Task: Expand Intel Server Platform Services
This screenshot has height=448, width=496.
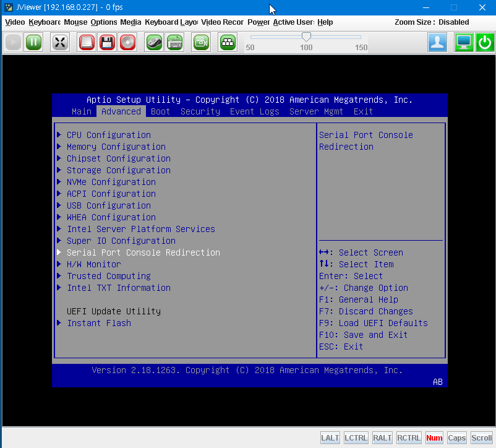Action: pyautogui.click(x=140, y=229)
